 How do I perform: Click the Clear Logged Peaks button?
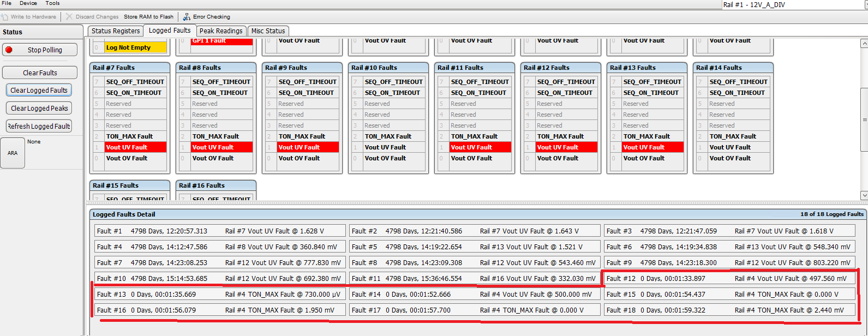pyautogui.click(x=39, y=109)
